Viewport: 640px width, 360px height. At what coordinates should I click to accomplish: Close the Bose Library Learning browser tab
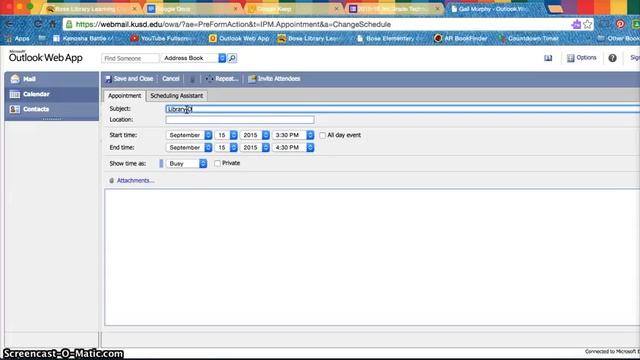pyautogui.click(x=134, y=9)
